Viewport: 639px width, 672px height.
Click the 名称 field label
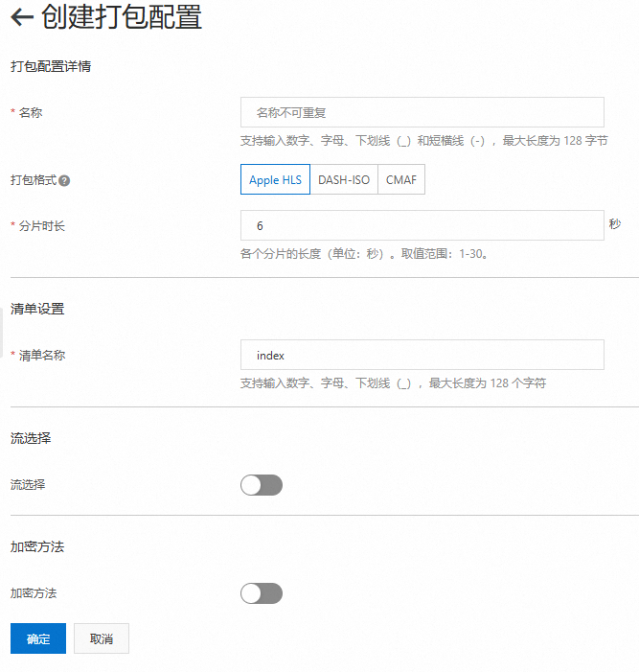(31, 113)
